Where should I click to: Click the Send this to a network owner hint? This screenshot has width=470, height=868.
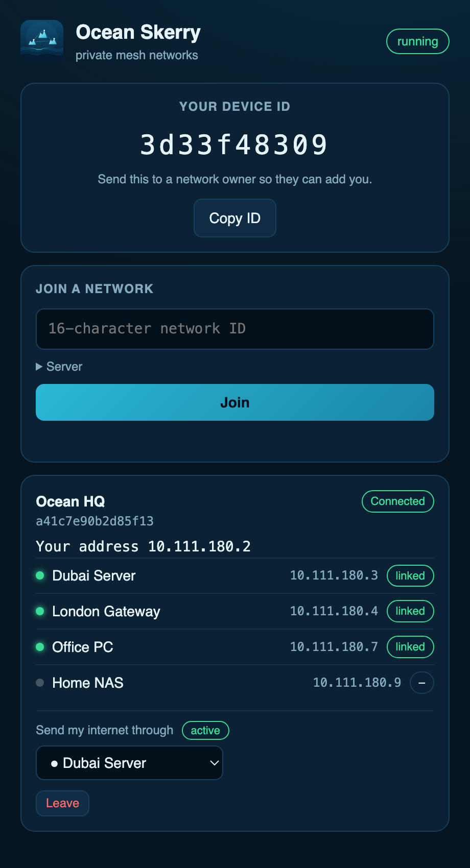tap(235, 179)
